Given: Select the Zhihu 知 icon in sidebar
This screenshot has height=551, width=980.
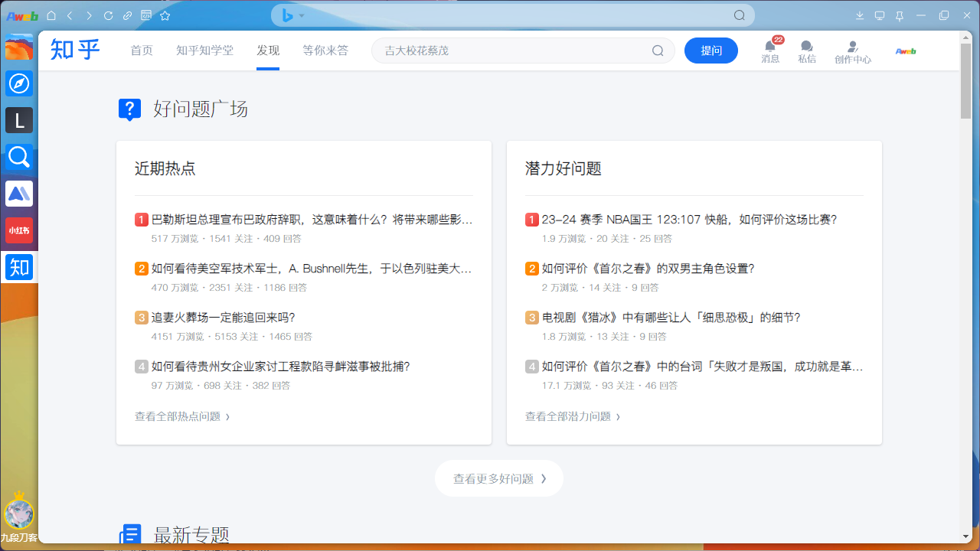Looking at the screenshot, I should (x=18, y=267).
